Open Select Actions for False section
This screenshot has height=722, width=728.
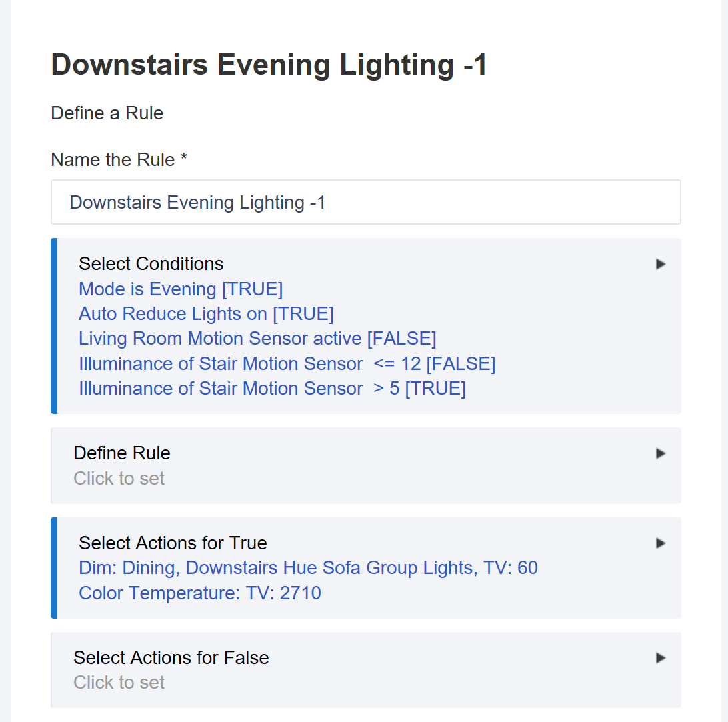pos(366,670)
